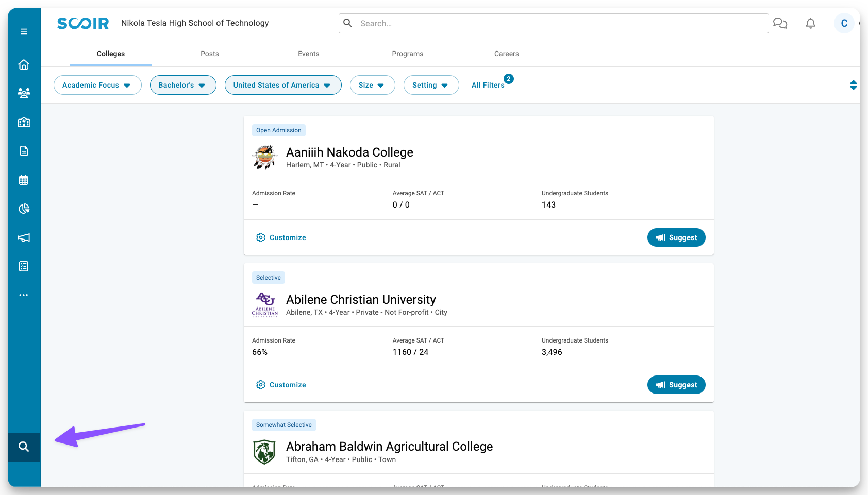Viewport: 868px width, 495px height.
Task: Click the Harlem, MT location line
Action: (x=343, y=165)
